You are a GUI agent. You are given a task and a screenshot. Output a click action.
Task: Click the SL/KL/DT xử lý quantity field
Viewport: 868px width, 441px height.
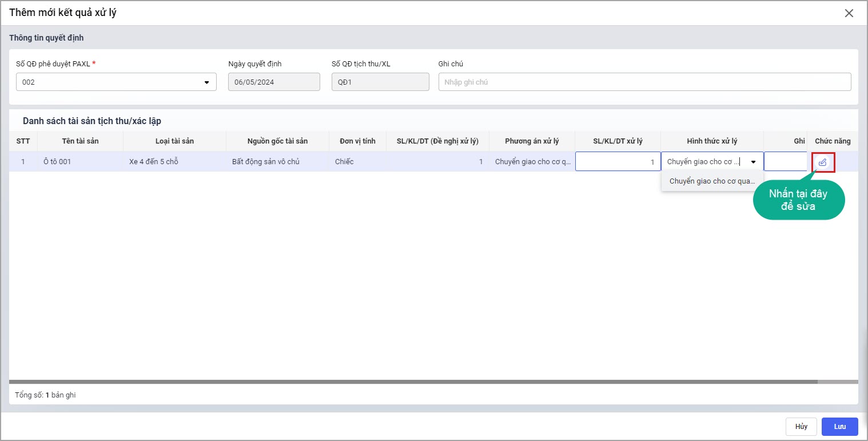pos(618,161)
